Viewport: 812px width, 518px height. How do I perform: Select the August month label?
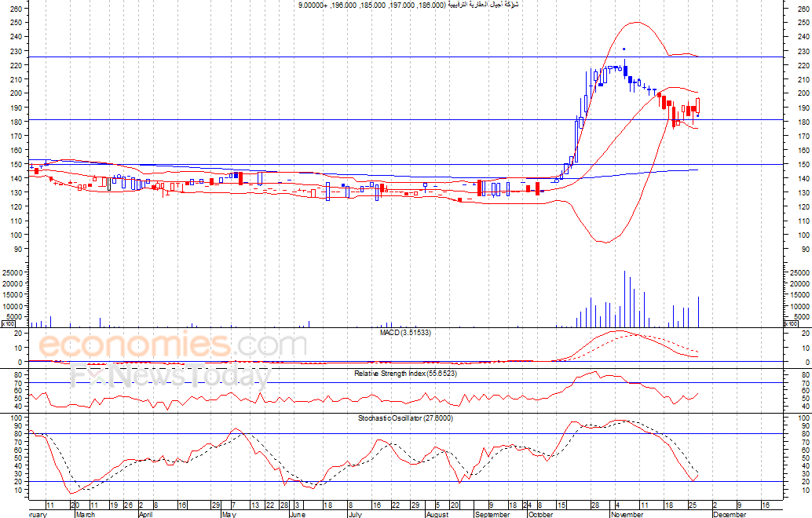tap(437, 514)
